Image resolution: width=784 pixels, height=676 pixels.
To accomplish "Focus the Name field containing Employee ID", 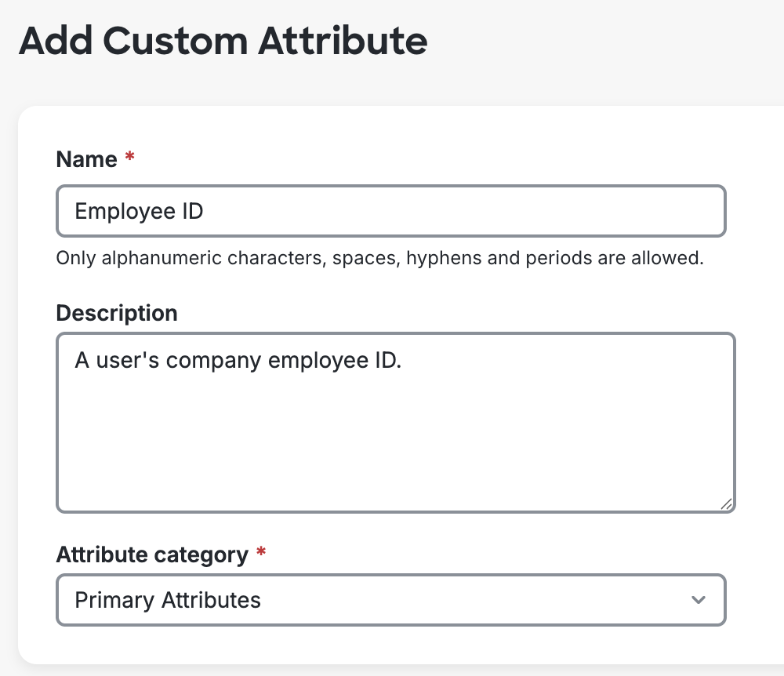I will (x=390, y=210).
